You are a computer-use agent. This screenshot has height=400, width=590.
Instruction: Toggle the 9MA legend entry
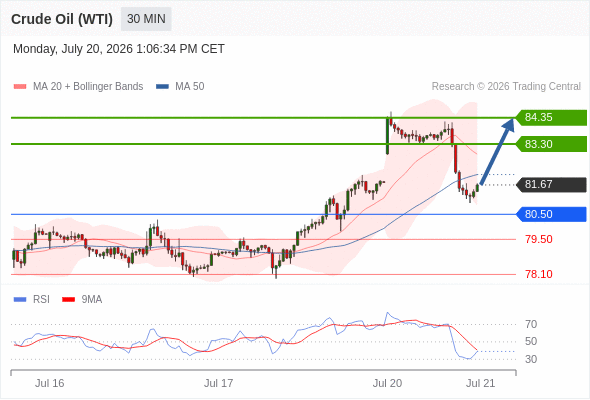82,300
